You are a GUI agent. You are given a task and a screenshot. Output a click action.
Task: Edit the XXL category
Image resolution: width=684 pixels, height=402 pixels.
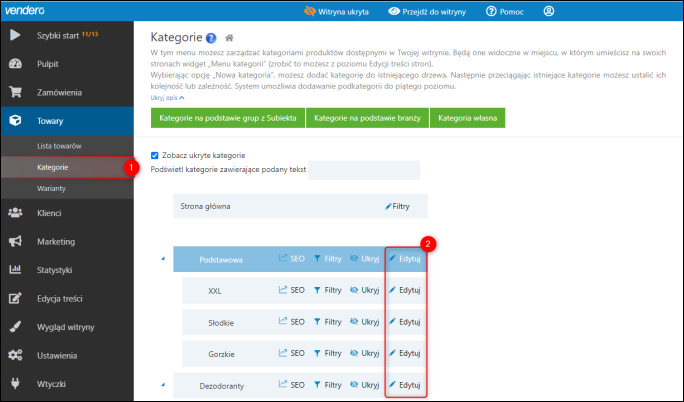pyautogui.click(x=405, y=290)
